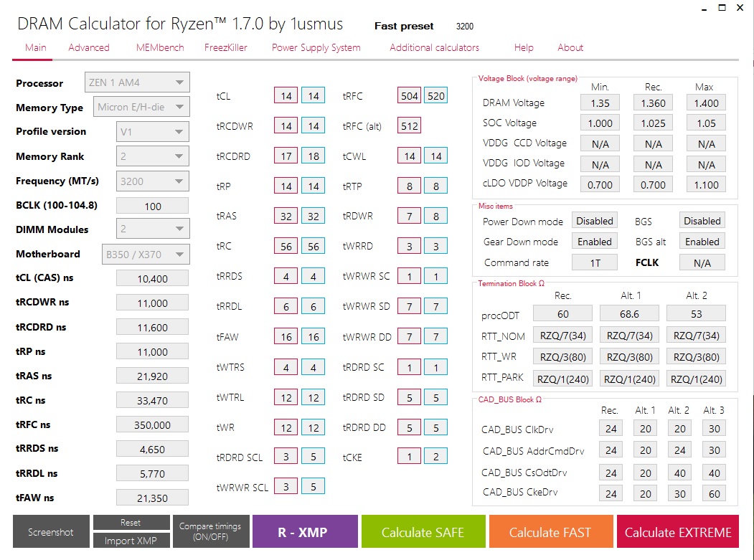
Task: Open the DIMM Modules dropdown
Action: (152, 229)
